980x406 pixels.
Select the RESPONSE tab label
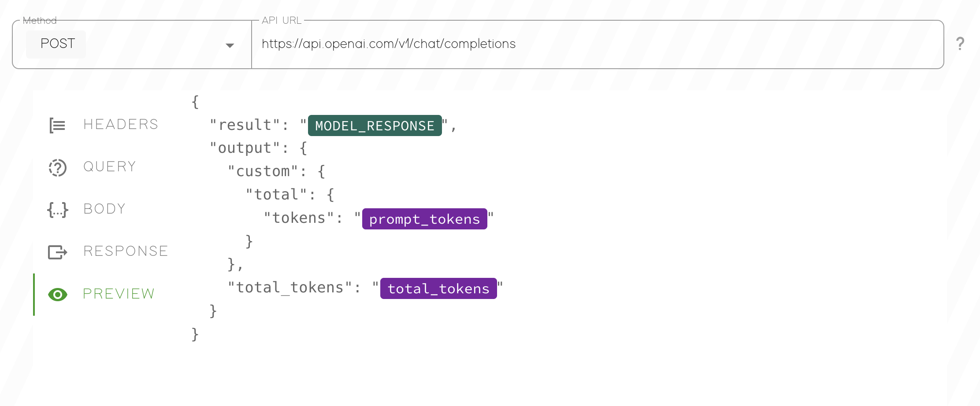[126, 251]
